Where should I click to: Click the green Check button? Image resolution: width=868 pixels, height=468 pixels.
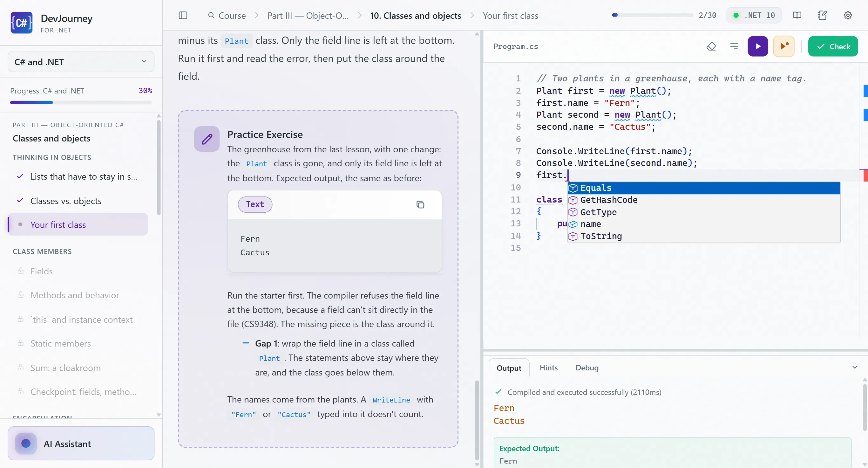(x=833, y=46)
